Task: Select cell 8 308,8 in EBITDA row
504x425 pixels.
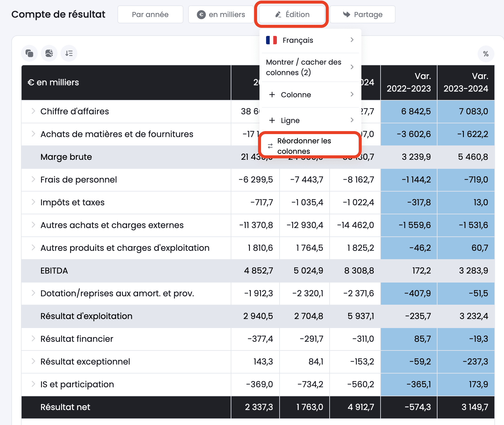Action: coord(355,271)
